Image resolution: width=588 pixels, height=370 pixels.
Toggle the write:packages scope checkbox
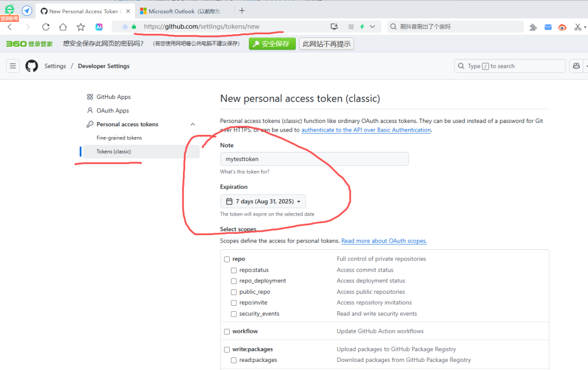227,349
